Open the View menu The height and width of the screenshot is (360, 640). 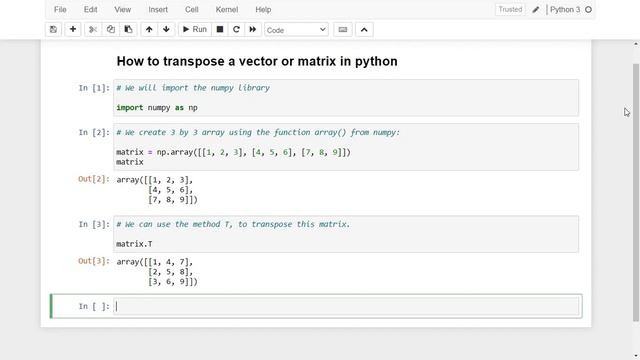coord(122,9)
